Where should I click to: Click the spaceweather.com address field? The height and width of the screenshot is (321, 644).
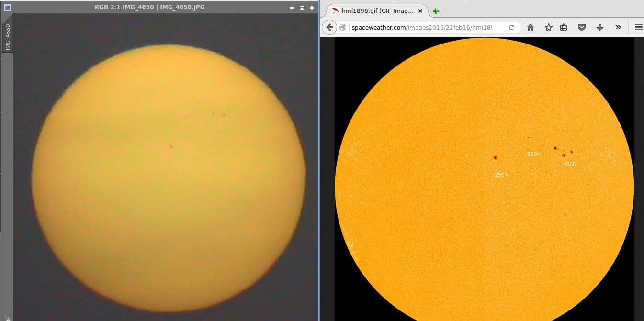pyautogui.click(x=427, y=27)
